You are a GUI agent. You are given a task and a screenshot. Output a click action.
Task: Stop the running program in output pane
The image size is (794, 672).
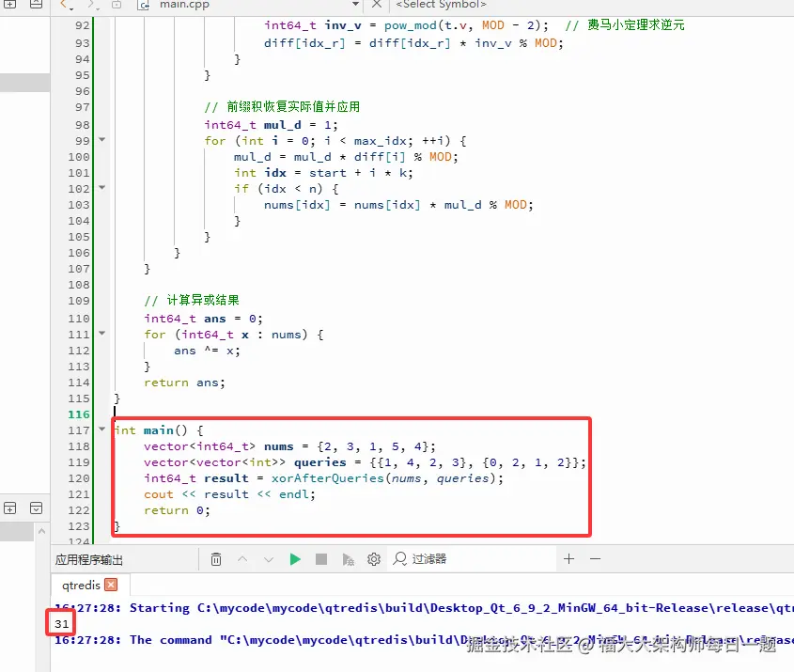321,559
